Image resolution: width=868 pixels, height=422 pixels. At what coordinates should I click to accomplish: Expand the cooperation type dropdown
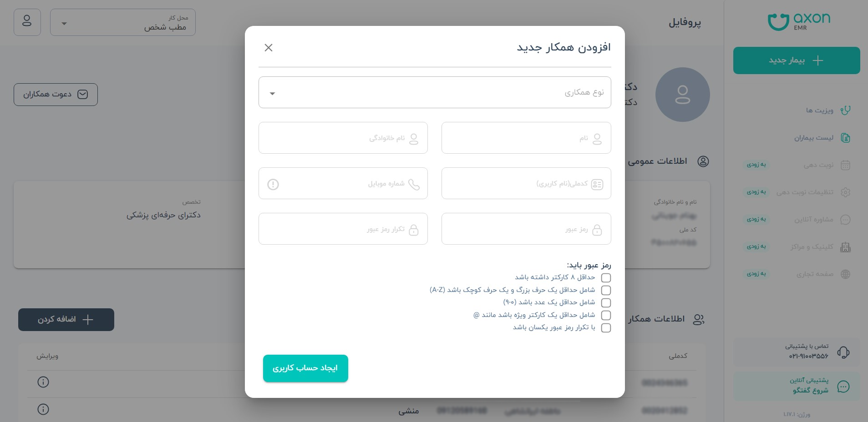435,92
